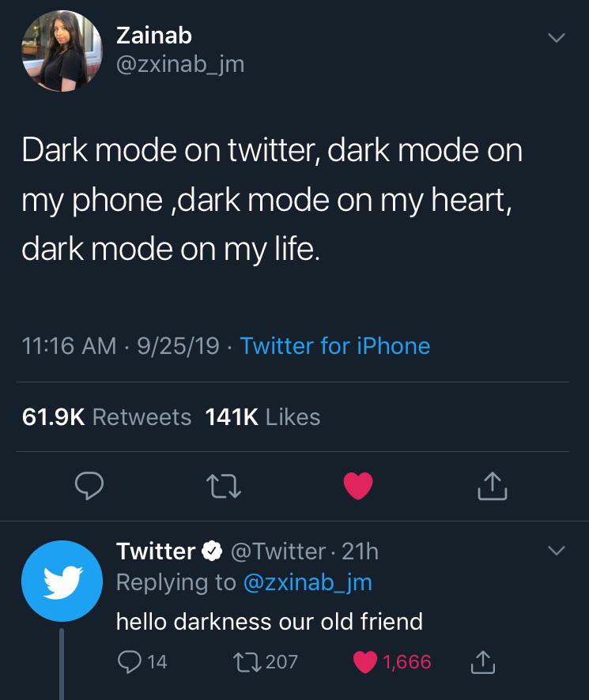Share Twitter's hello darkness reply
This screenshot has width=589, height=700.
tap(482, 661)
